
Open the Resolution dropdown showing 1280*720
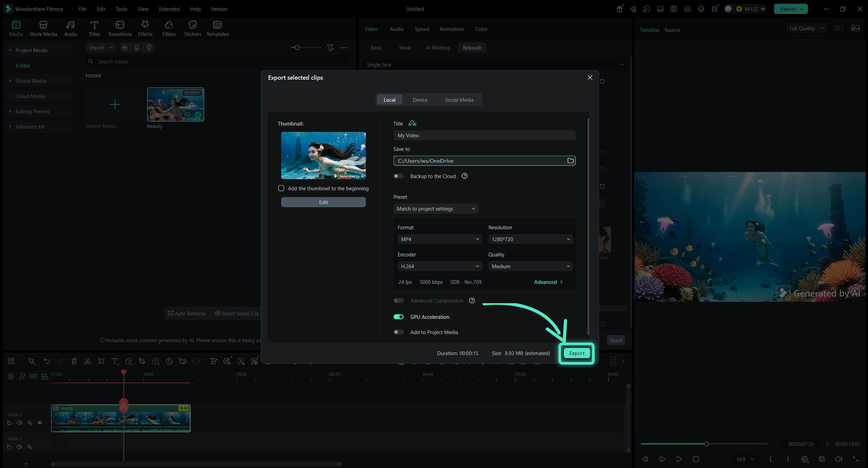[530, 239]
